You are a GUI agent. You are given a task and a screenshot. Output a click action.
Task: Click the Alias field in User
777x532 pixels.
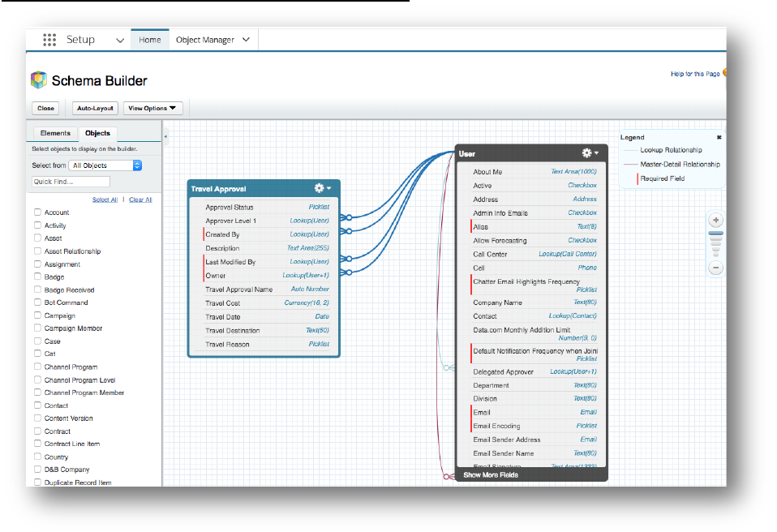(534, 227)
